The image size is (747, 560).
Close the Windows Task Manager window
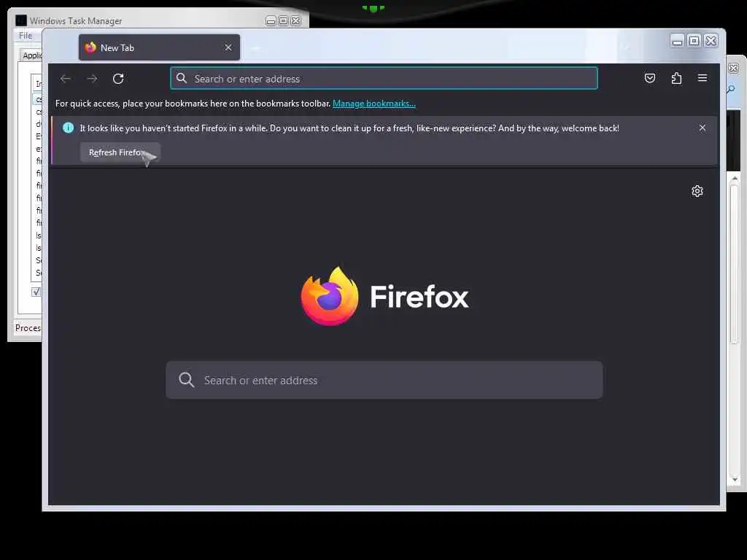click(296, 21)
